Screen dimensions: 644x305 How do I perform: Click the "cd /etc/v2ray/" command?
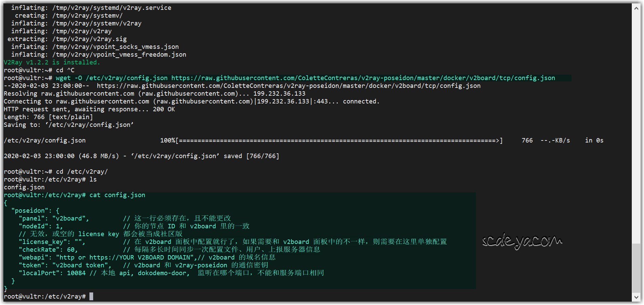(x=82, y=172)
